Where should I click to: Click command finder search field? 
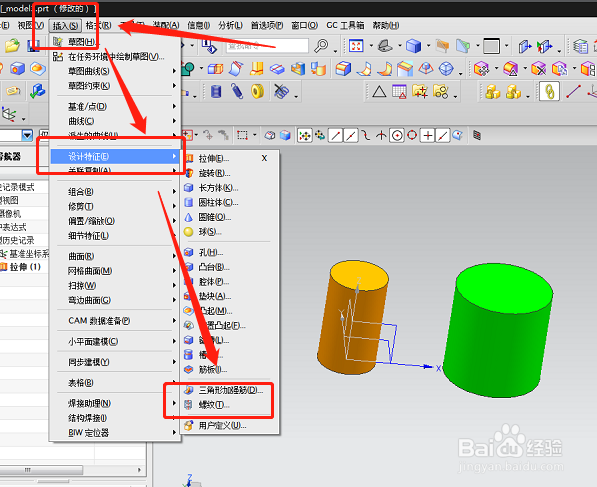click(x=267, y=46)
